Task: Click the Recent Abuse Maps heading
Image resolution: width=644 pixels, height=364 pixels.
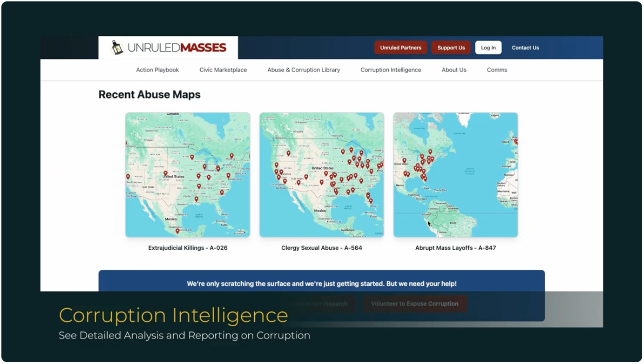Action: click(x=149, y=95)
